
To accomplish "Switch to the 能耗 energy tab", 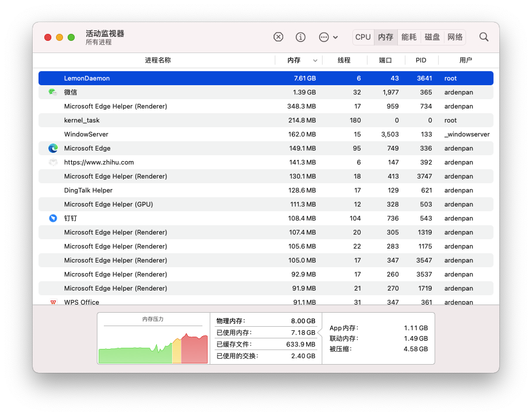I will [x=409, y=37].
